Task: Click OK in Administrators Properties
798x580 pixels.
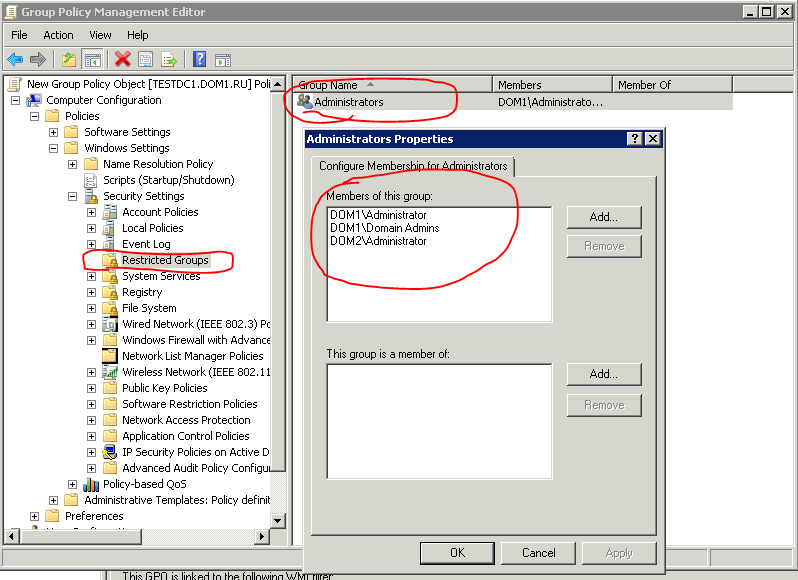Action: click(457, 553)
